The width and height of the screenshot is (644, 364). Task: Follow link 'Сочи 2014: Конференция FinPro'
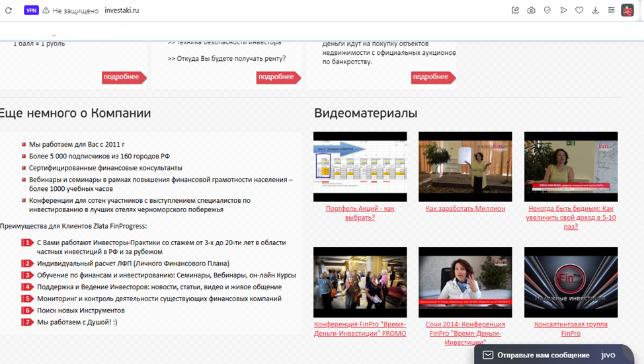(x=465, y=333)
